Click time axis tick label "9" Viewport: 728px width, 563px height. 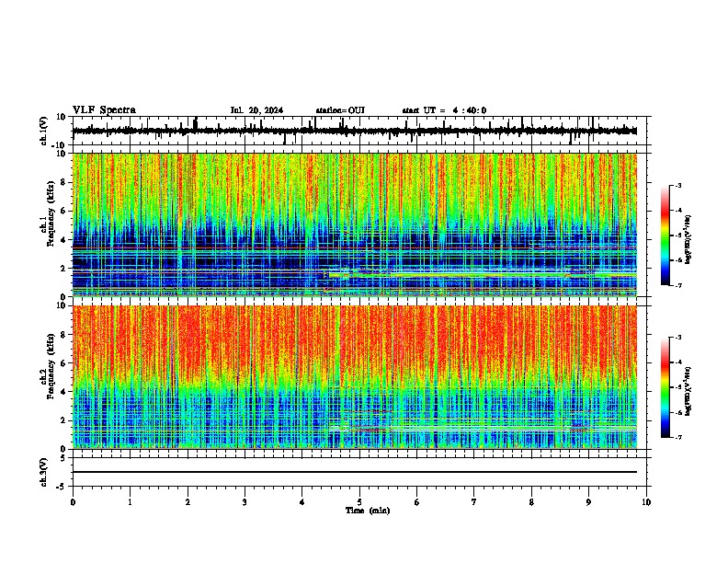588,502
